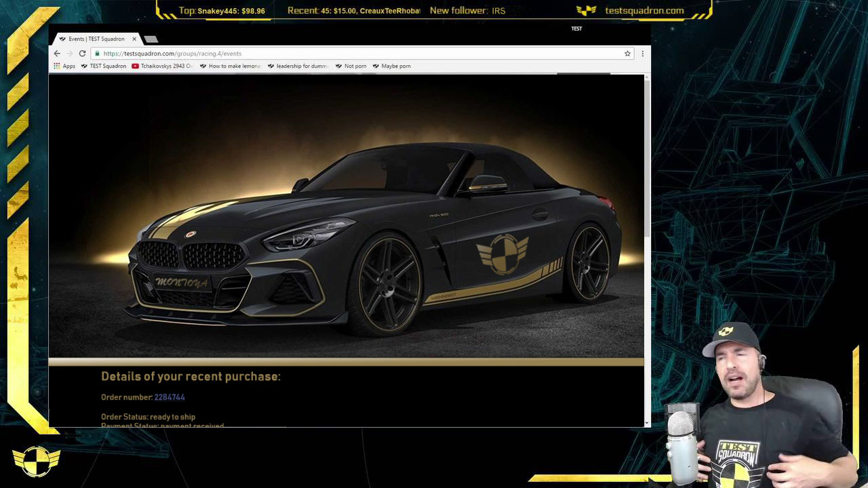Reload the current page
868x488 pixels.
click(82, 54)
